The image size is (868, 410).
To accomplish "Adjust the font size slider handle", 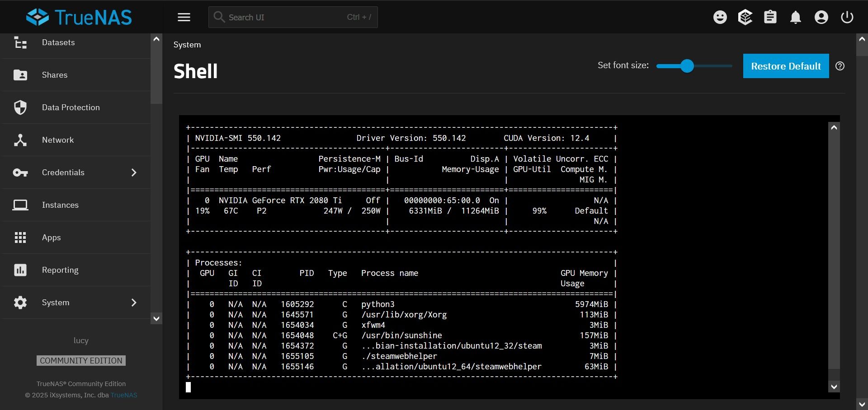I will pyautogui.click(x=687, y=66).
